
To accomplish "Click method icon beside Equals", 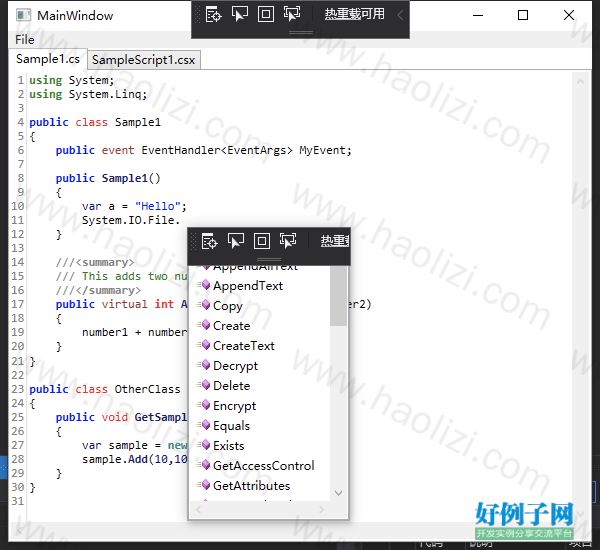I will [204, 425].
